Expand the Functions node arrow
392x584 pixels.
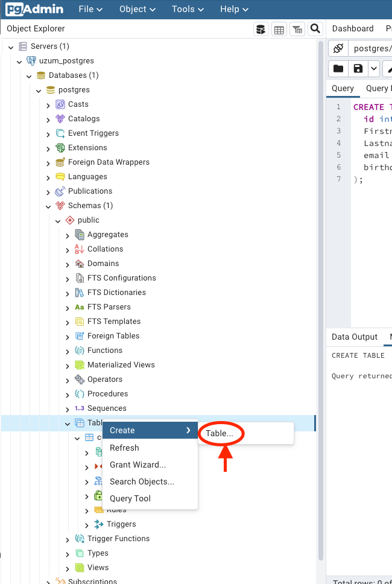68,351
